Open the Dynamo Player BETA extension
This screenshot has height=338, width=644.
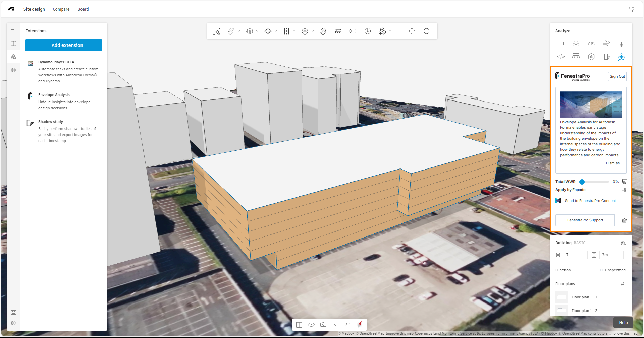[x=64, y=71]
